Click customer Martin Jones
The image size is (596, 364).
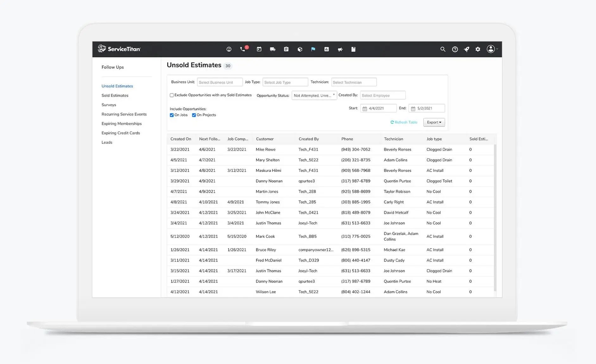click(267, 192)
